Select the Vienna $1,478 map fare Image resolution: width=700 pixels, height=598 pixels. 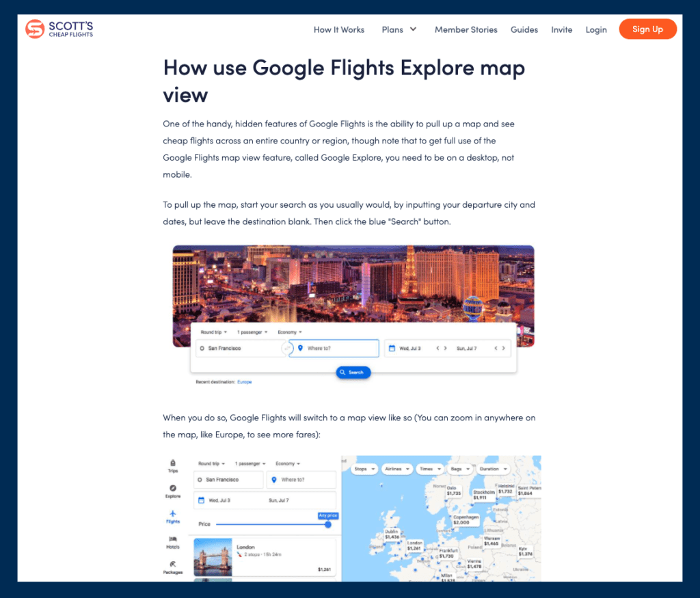pyautogui.click(x=474, y=564)
